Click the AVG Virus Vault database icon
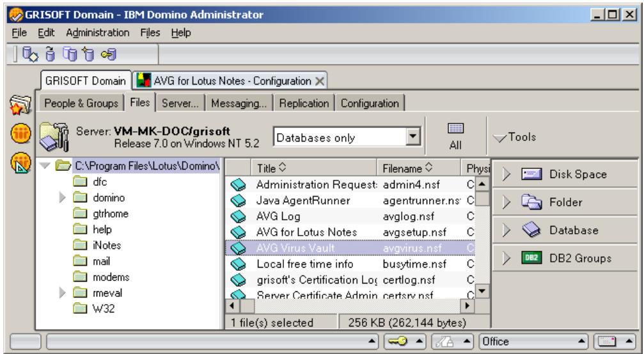Image resolution: width=644 pixels, height=354 pixels. 238,248
